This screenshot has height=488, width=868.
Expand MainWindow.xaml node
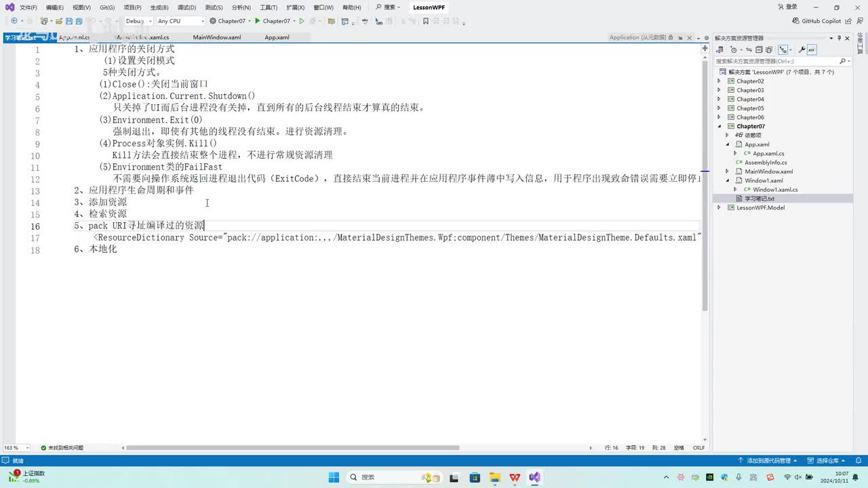pos(728,171)
